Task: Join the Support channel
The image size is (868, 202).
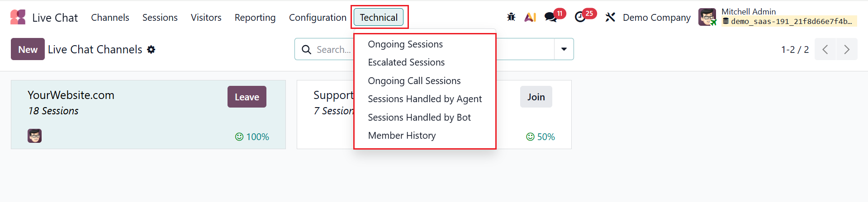Action: point(536,97)
